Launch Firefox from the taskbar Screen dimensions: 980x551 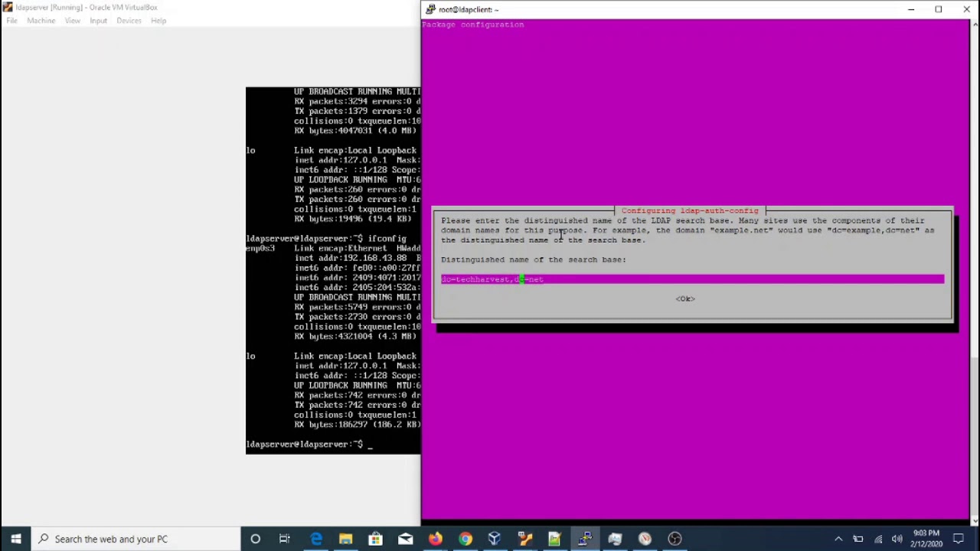coord(435,539)
